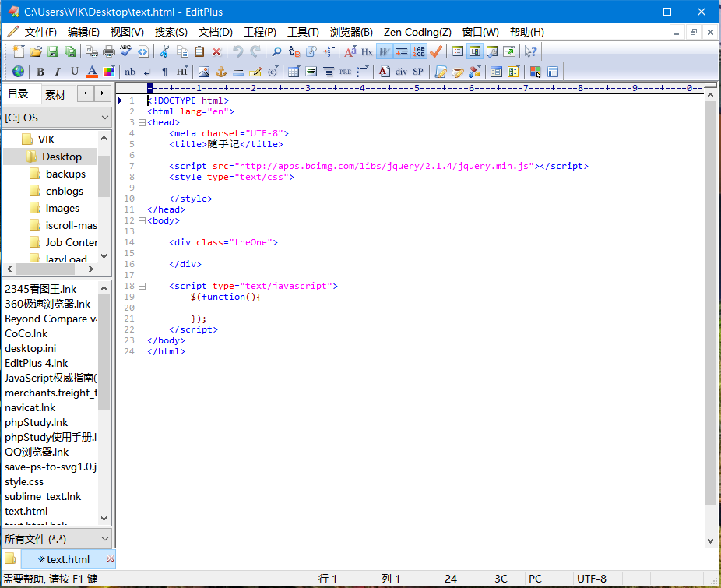
Task: Click the editor vertical scrollbar thumb
Action: click(x=710, y=301)
